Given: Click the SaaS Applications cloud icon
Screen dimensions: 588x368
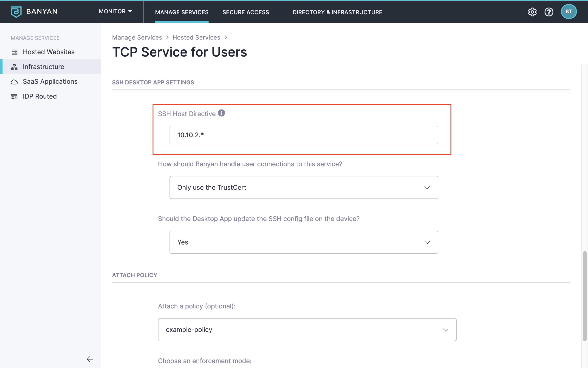Looking at the screenshot, I should click(14, 82).
